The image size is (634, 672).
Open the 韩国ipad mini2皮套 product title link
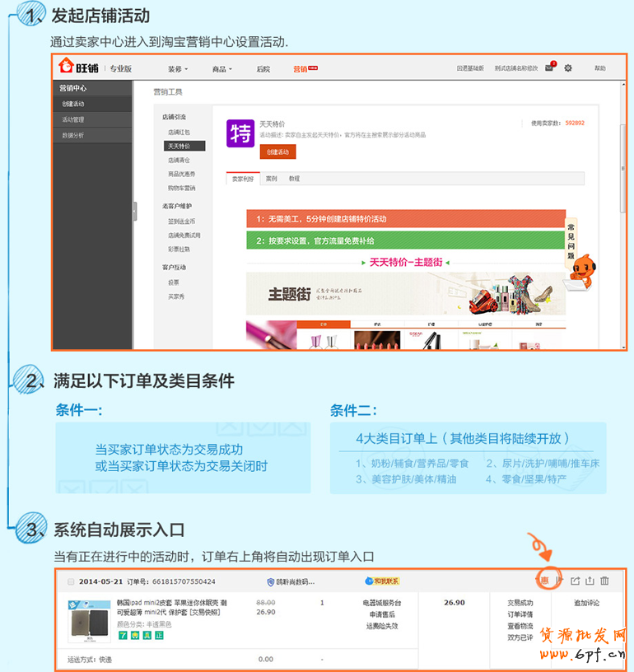[171, 607]
